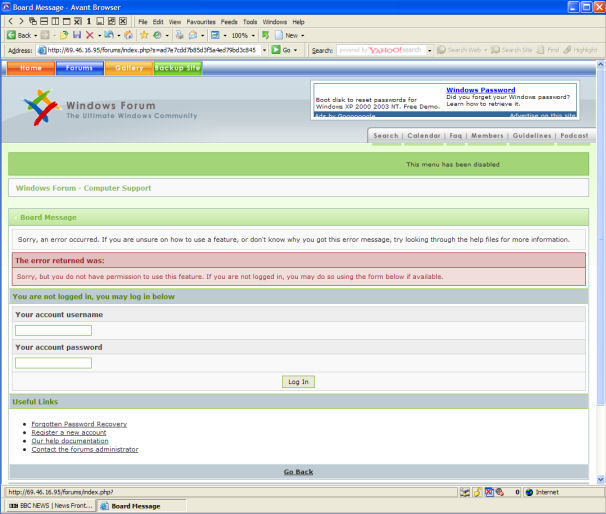The height and width of the screenshot is (514, 606).
Task: Open the Mail icon dropdown arrow
Action: coord(203,36)
